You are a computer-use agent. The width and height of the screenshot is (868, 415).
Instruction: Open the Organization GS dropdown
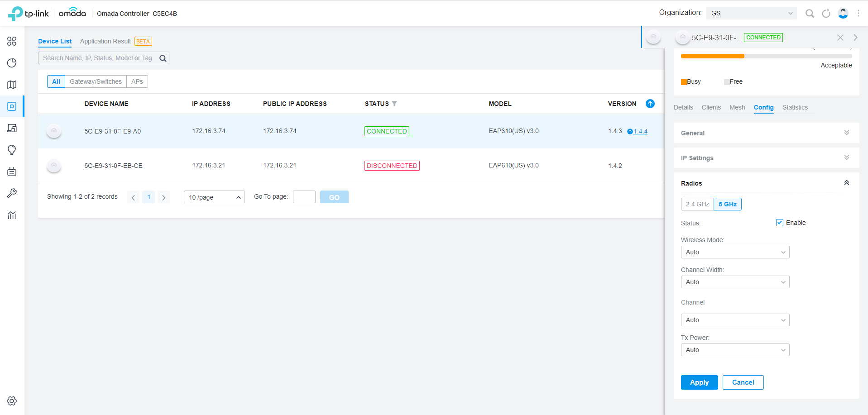click(x=752, y=13)
